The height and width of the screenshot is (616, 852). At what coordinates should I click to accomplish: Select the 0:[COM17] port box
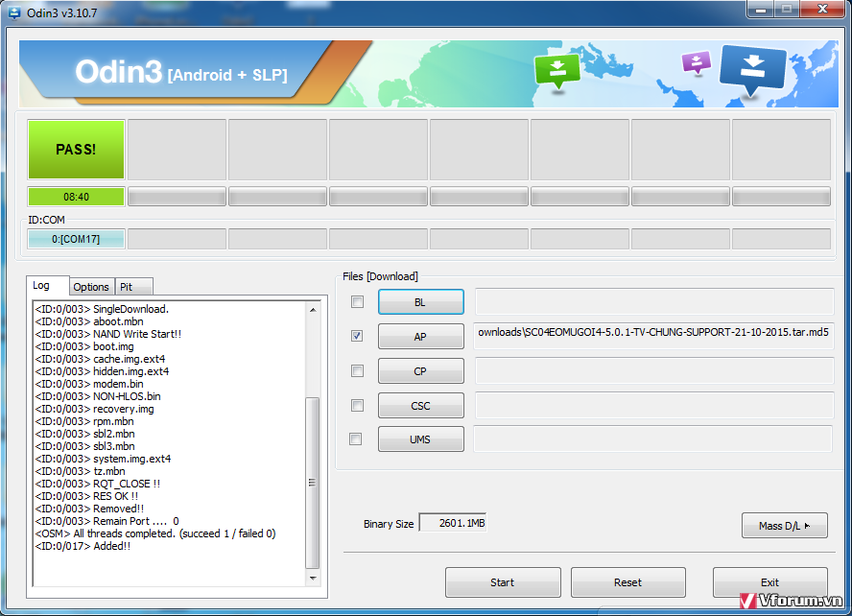coord(77,239)
